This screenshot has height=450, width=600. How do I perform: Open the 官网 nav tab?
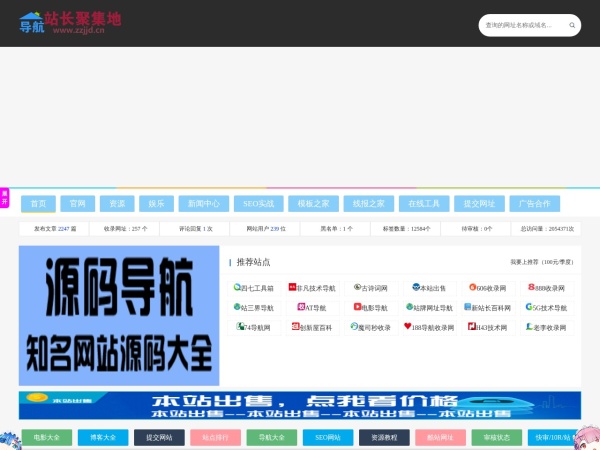(x=78, y=204)
